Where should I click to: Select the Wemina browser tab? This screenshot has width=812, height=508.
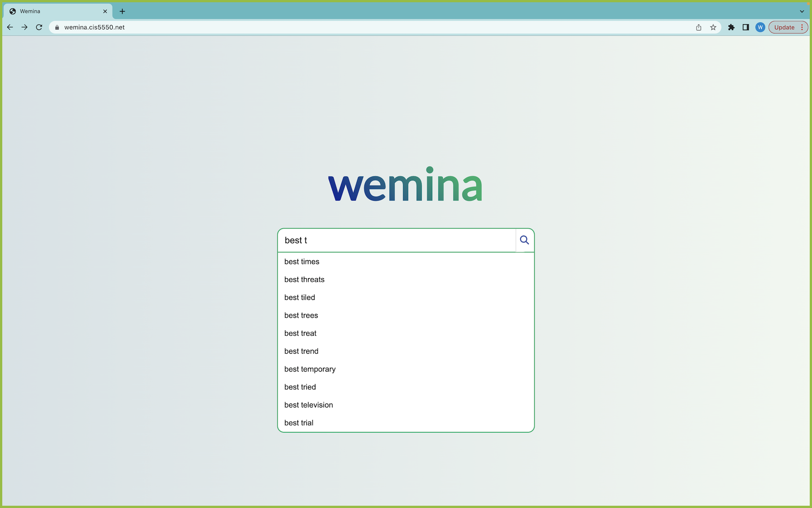[57, 11]
